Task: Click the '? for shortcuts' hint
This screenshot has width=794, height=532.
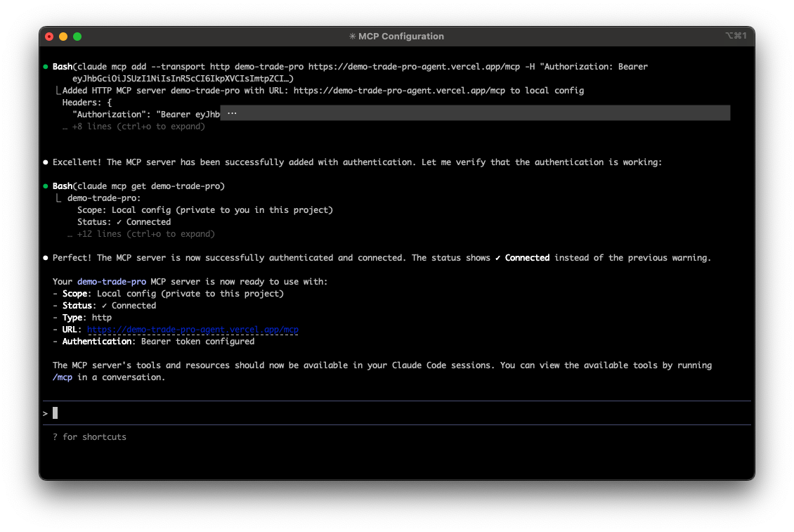Action: [x=89, y=437]
